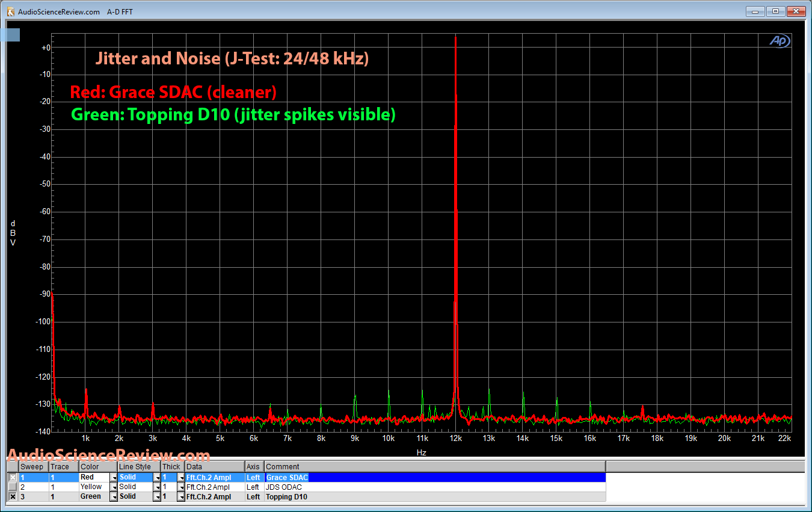
Task: Click the 'Left' axis cell in JDS ODAC row
Action: [x=254, y=487]
